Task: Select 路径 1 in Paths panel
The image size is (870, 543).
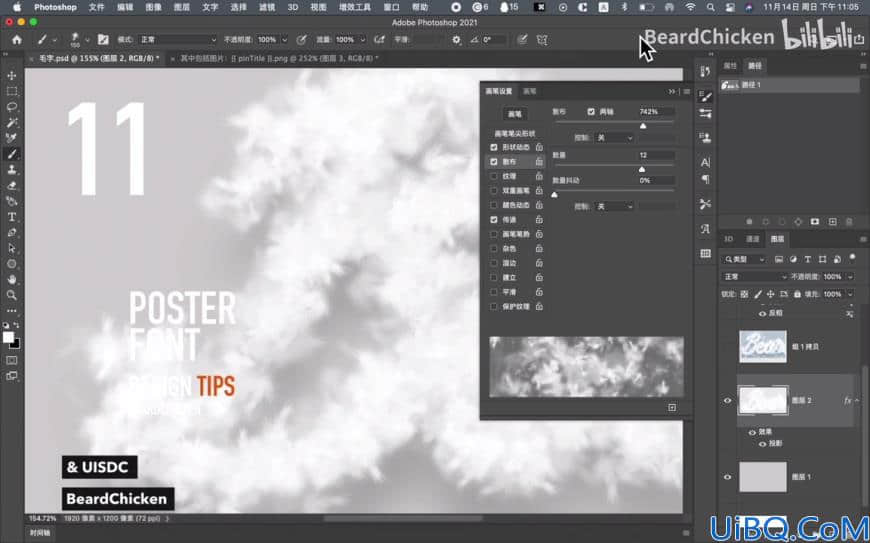Action: coord(790,85)
